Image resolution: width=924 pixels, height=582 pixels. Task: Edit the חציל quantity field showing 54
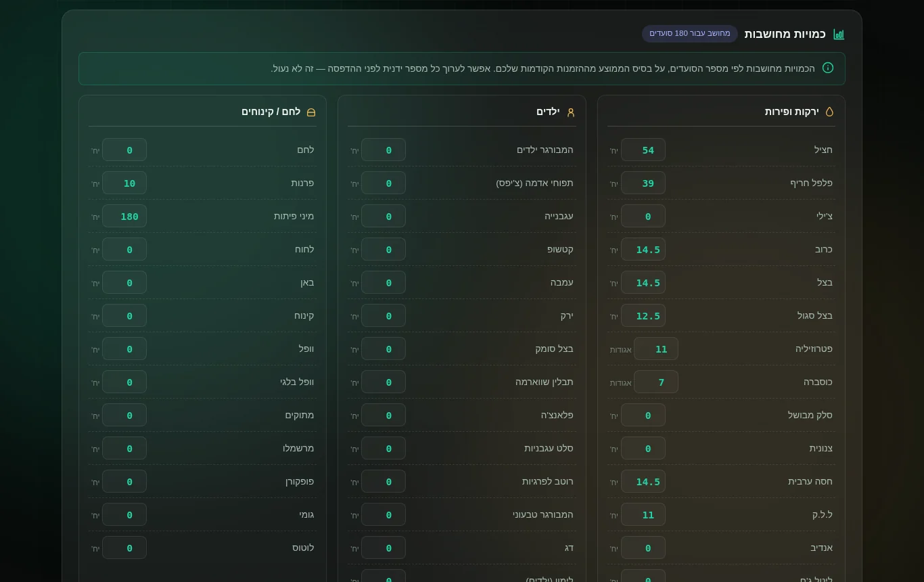[x=643, y=150]
